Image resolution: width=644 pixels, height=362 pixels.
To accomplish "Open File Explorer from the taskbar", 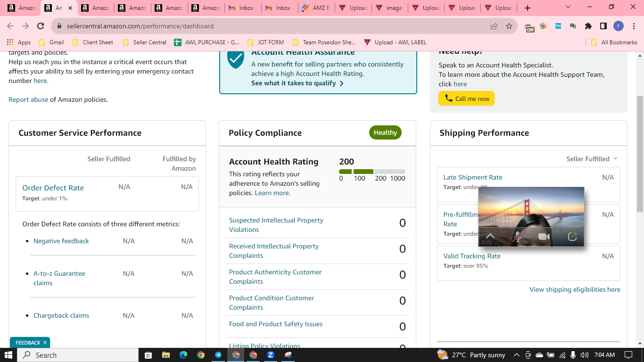I will (165, 355).
